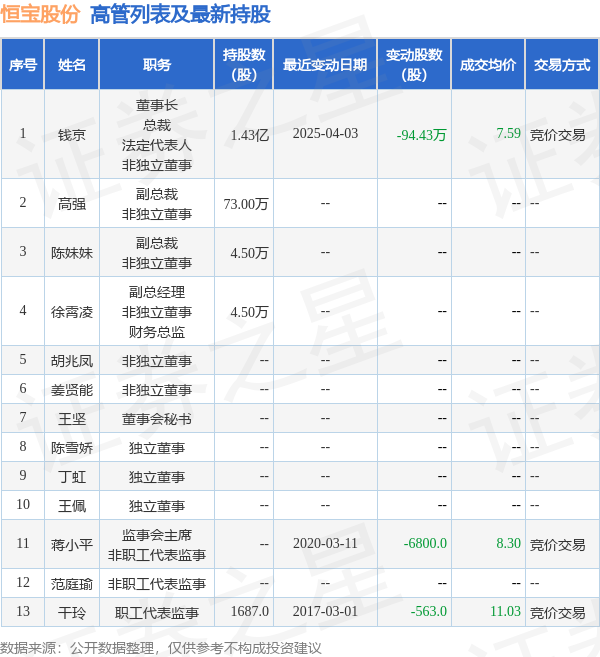Viewport: 600px width, 657px height.
Task: Click the date 2025-04-03
Action: pyautogui.click(x=325, y=134)
